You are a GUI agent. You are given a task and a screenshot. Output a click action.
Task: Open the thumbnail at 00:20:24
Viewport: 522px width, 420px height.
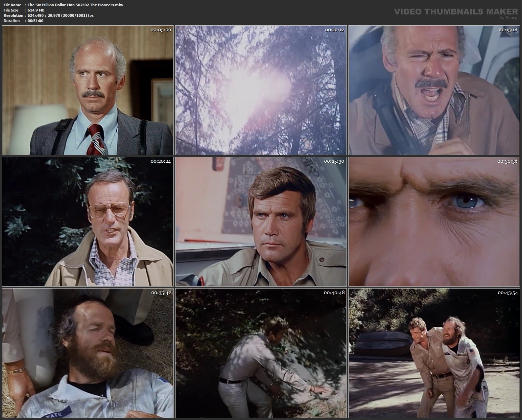coord(88,222)
